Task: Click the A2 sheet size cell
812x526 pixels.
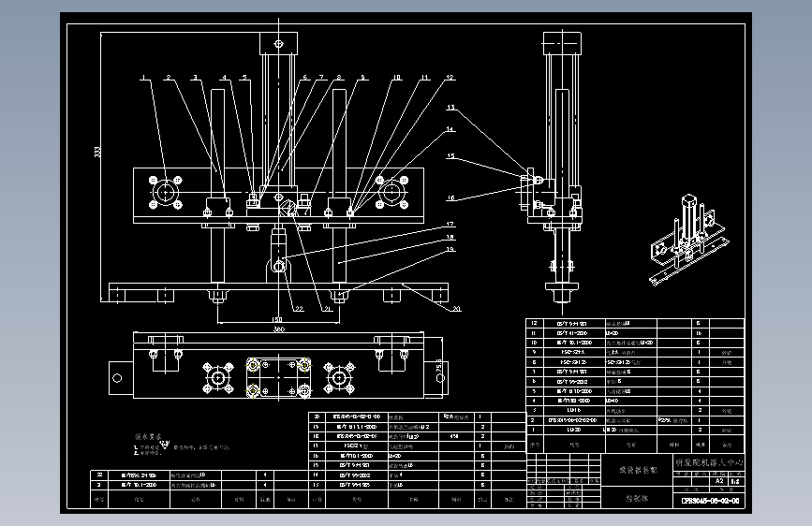Action: point(719,481)
